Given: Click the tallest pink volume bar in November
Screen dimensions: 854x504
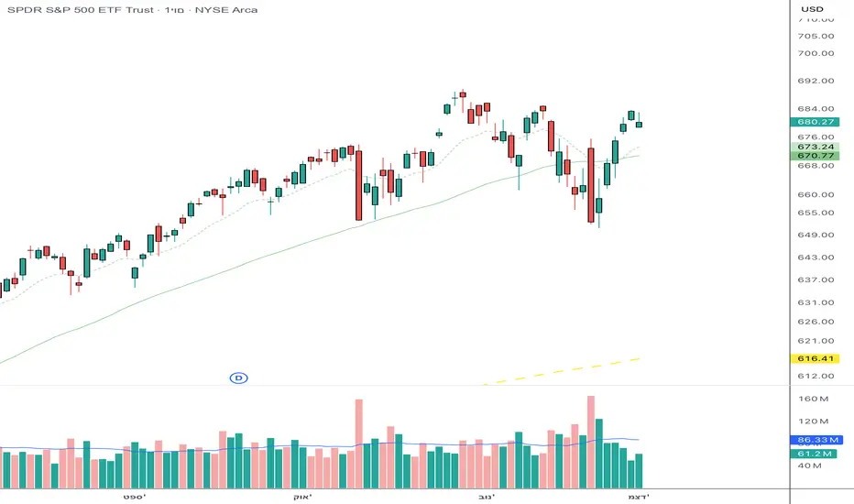Looking at the screenshot, I should [591, 442].
